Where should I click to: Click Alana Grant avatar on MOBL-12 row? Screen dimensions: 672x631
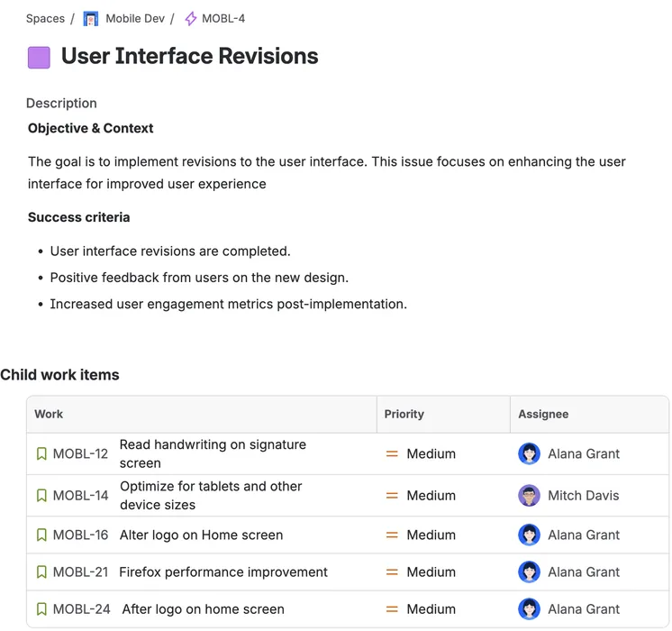tap(529, 454)
